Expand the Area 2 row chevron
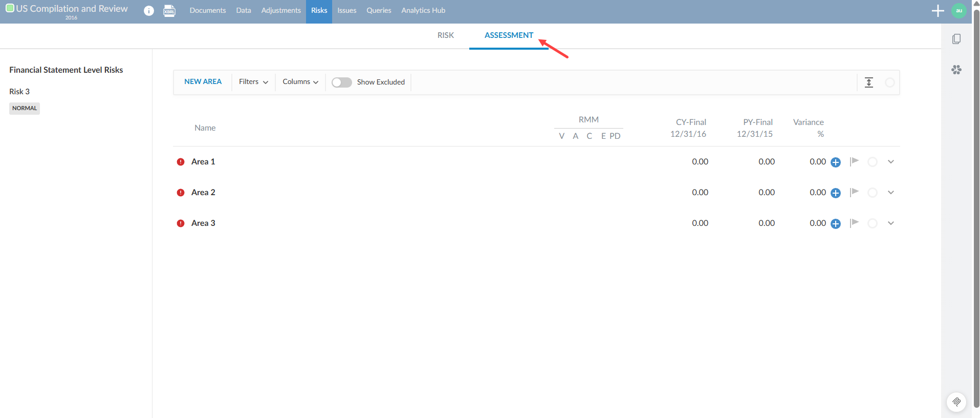Image resolution: width=980 pixels, height=418 pixels. pos(891,193)
